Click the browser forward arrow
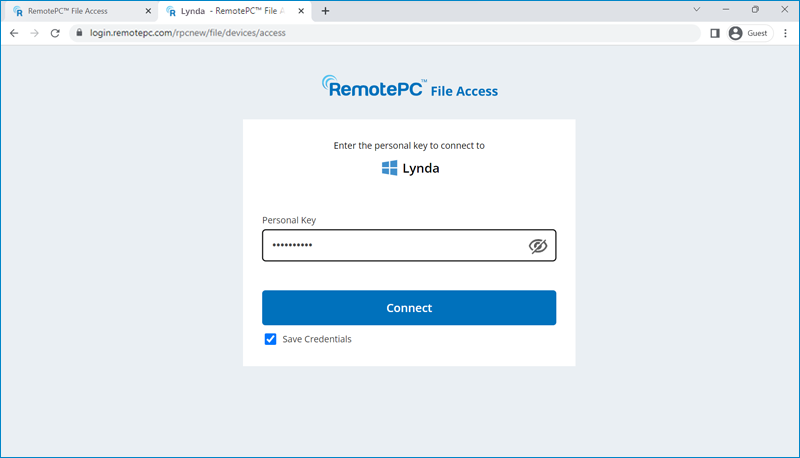This screenshot has width=800, height=458. 34,33
